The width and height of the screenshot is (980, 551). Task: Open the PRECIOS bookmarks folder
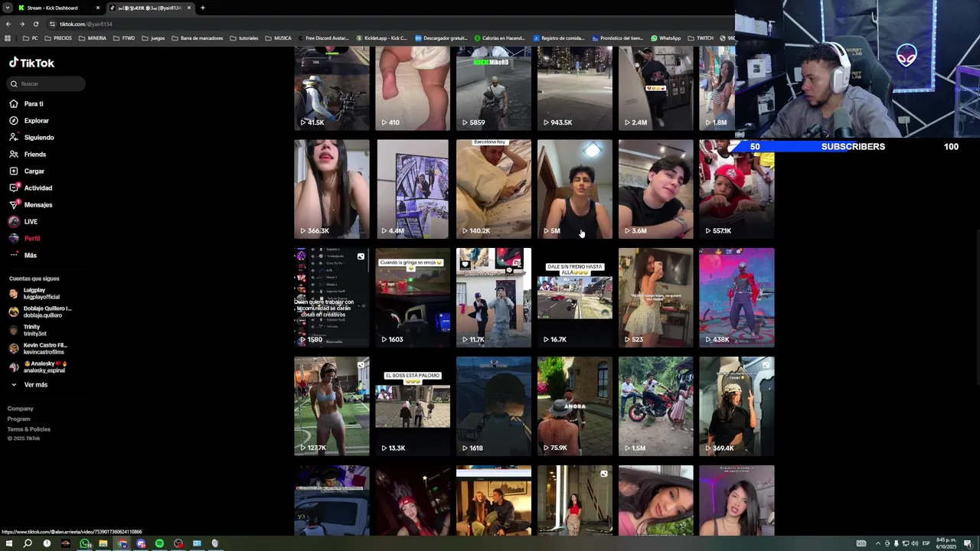[x=58, y=38]
